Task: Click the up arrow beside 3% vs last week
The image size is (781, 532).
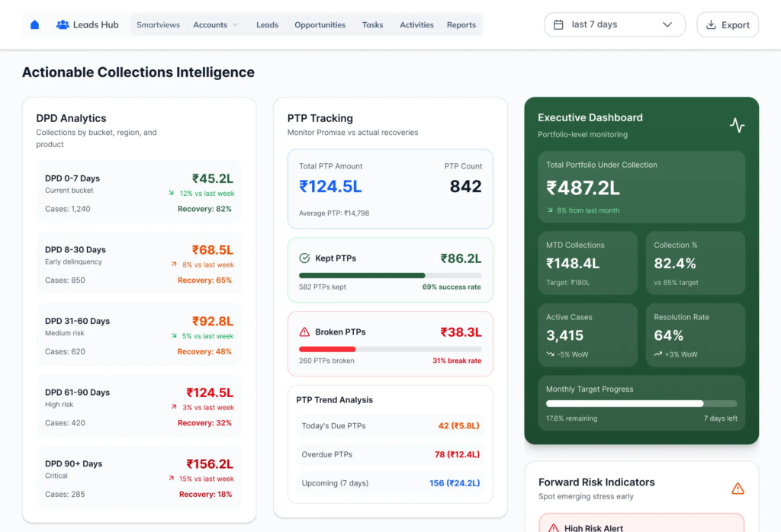Action: pos(174,406)
